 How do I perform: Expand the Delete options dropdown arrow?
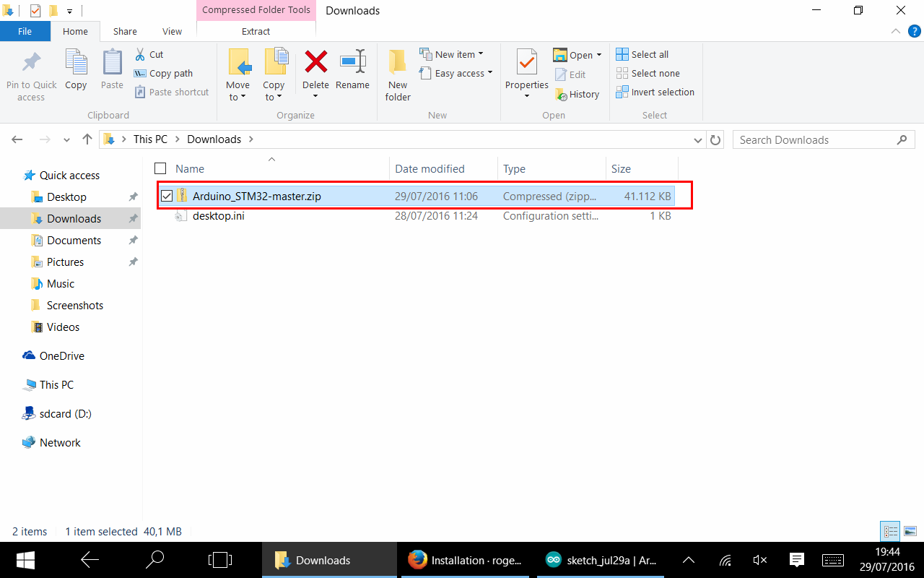(x=315, y=97)
